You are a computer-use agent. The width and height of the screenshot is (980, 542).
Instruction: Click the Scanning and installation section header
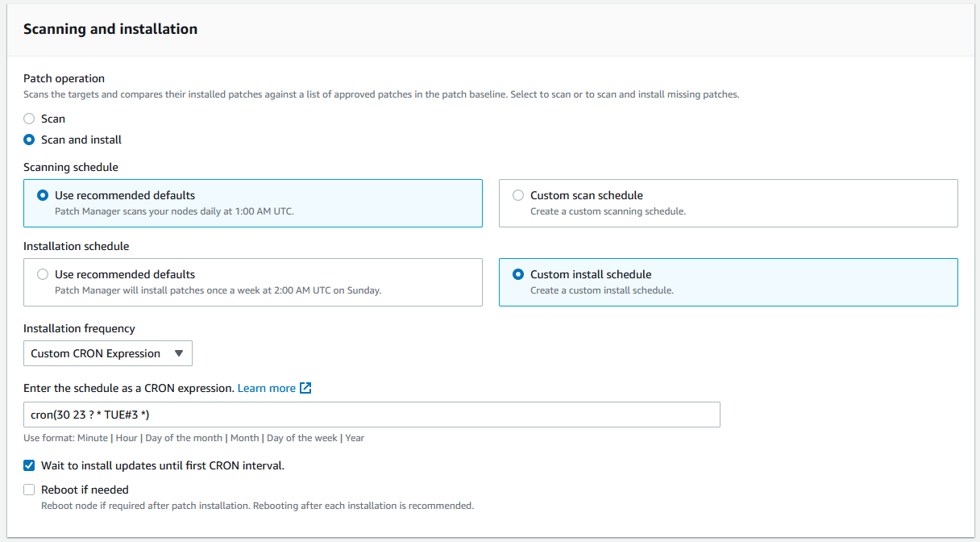point(109,29)
